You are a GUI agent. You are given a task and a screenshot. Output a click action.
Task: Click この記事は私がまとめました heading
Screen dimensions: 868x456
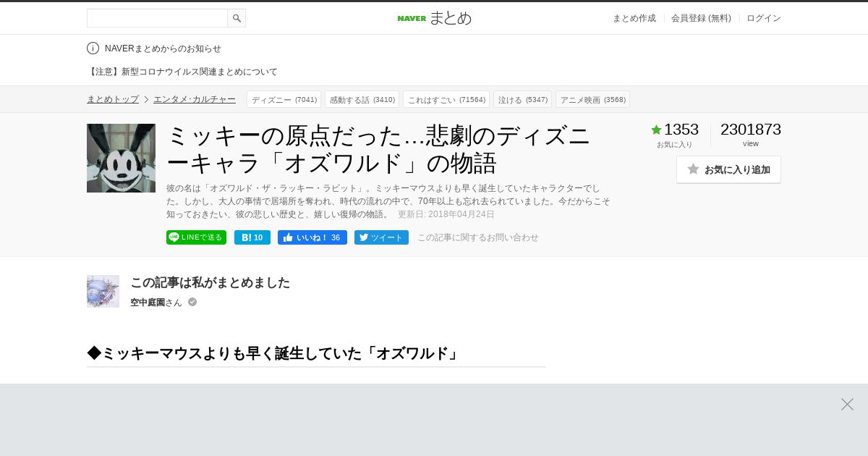210,282
